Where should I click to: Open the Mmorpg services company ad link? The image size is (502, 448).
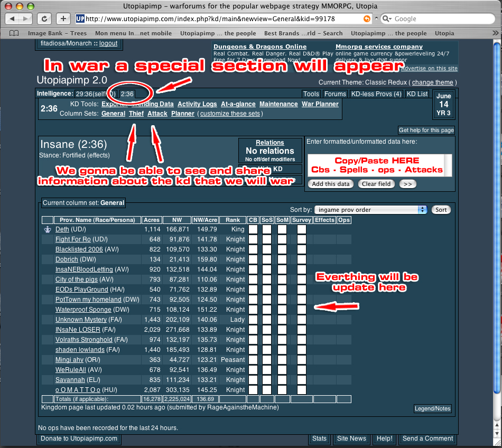(379, 46)
